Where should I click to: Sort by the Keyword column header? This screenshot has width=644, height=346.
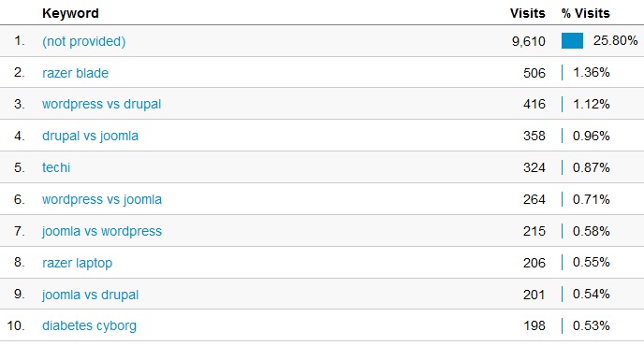[x=70, y=13]
